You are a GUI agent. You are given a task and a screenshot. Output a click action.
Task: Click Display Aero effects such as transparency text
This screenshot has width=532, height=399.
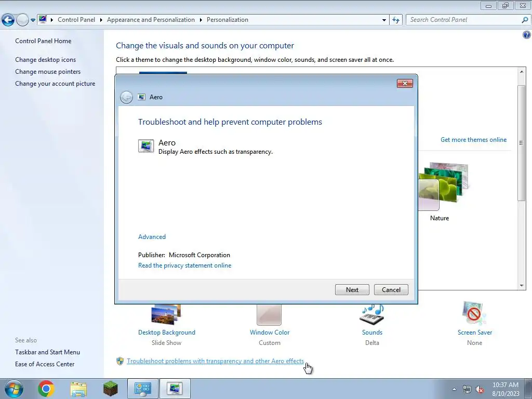click(x=216, y=152)
